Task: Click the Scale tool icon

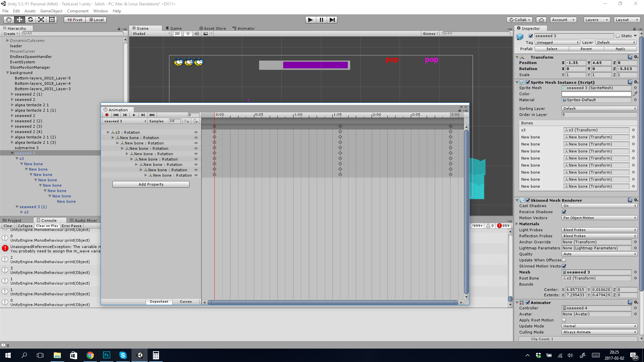Action: 41,20
